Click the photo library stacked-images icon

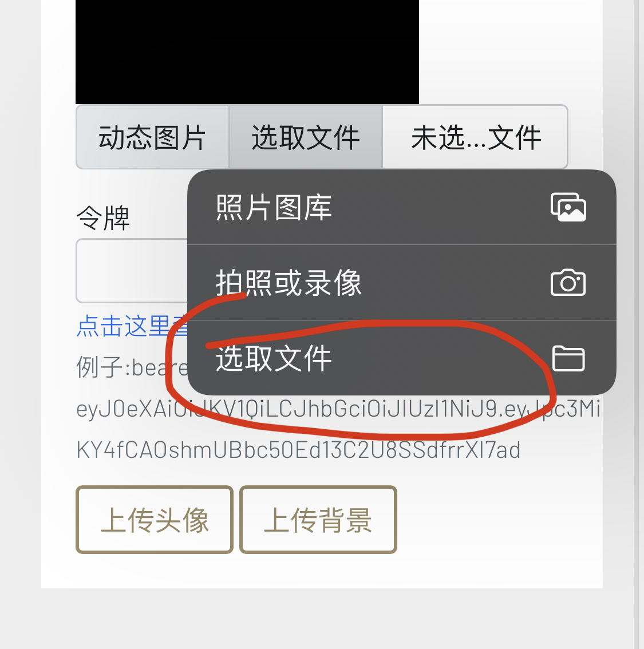coord(568,207)
